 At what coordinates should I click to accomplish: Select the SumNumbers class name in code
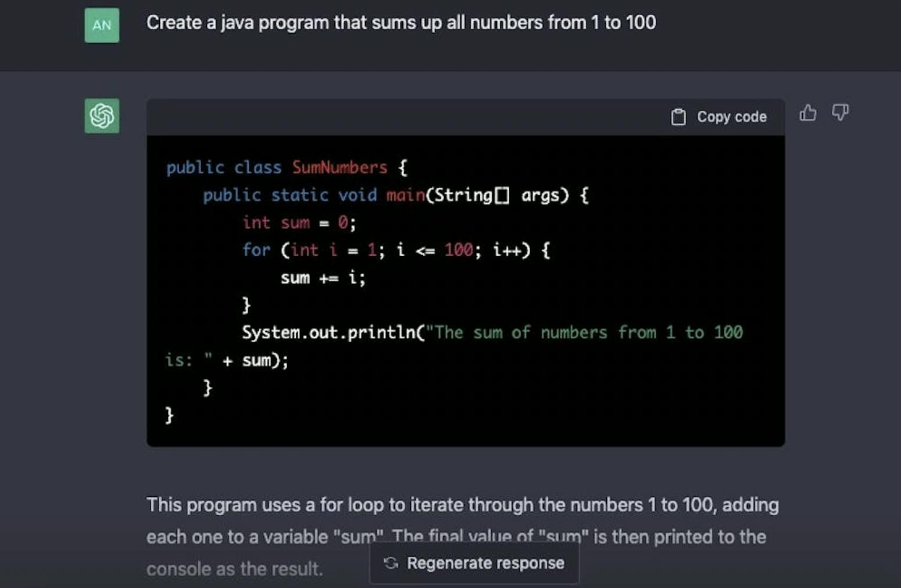tap(340, 167)
